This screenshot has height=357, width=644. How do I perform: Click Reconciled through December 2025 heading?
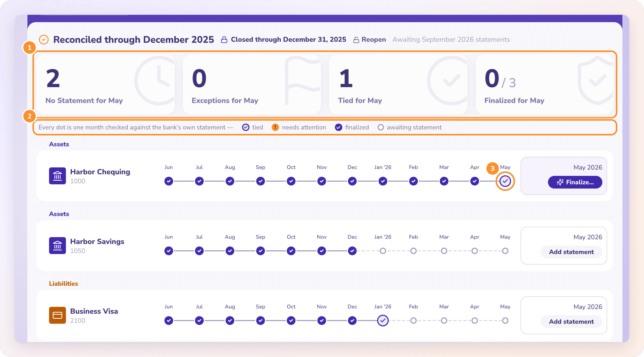click(x=133, y=40)
